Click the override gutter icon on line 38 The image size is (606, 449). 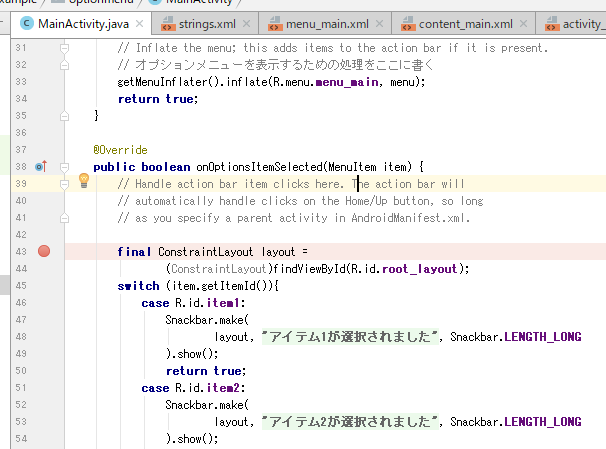coord(41,167)
